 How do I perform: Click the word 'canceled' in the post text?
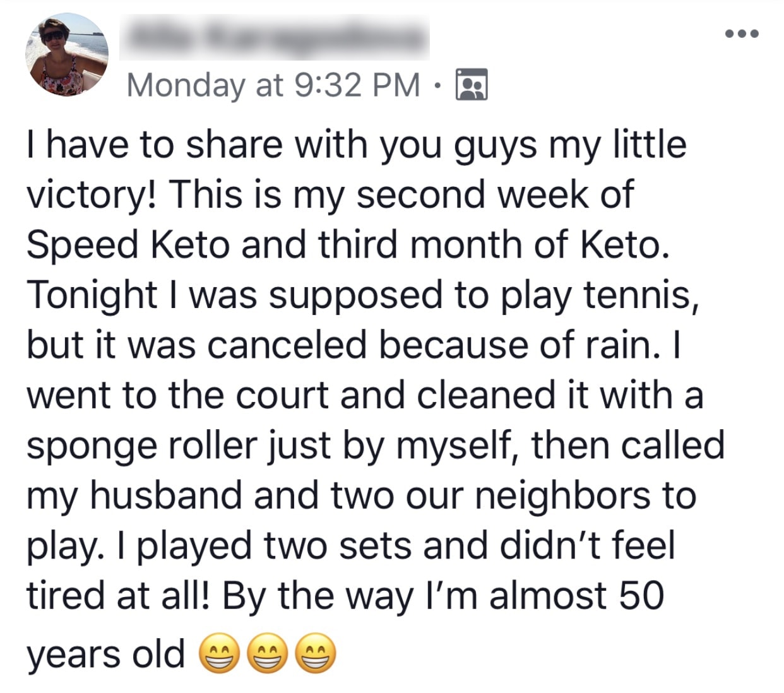[287, 345]
